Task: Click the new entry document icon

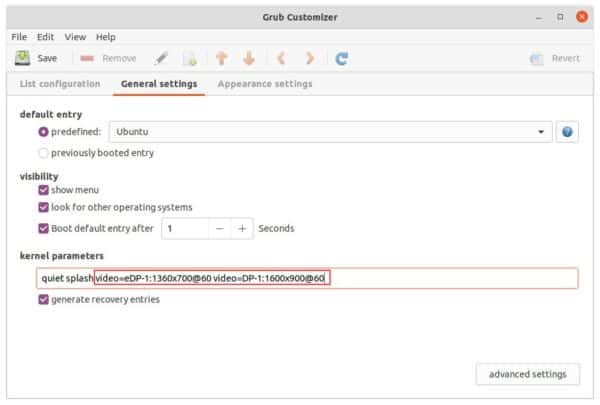Action: point(190,59)
